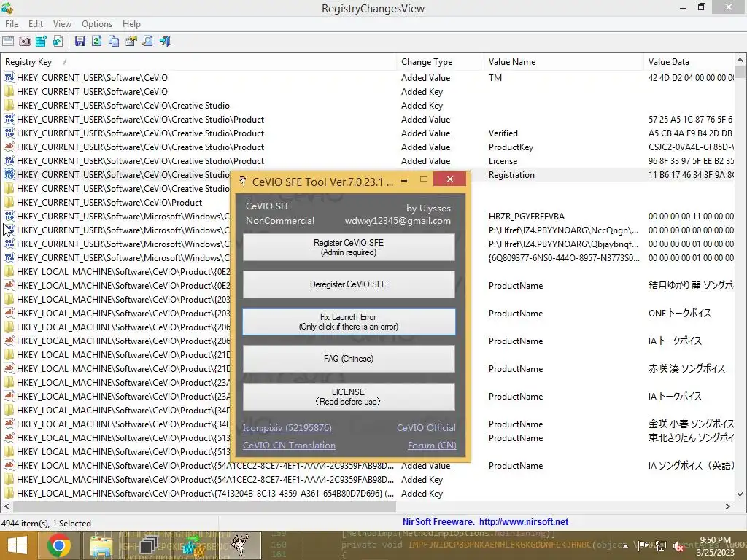Click the 9:50 PM taskbar clock
This screenshot has height=560, width=747.
click(x=715, y=540)
